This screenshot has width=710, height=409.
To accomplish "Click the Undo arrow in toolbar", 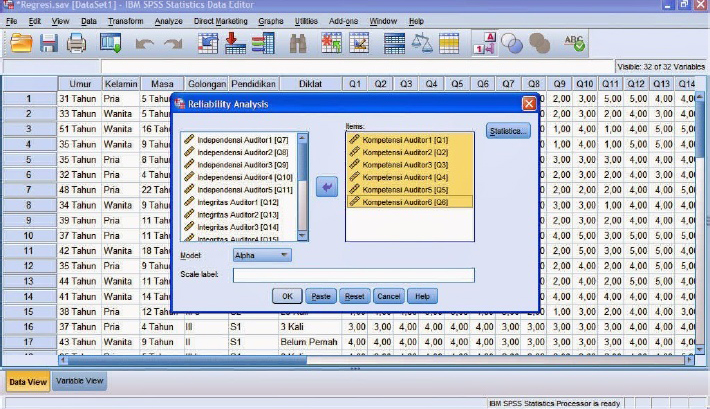I will [145, 43].
